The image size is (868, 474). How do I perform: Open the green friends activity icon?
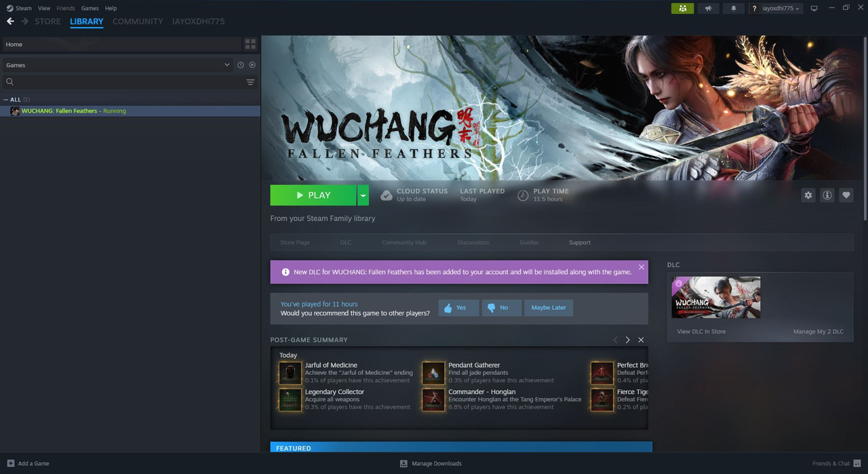tap(682, 8)
